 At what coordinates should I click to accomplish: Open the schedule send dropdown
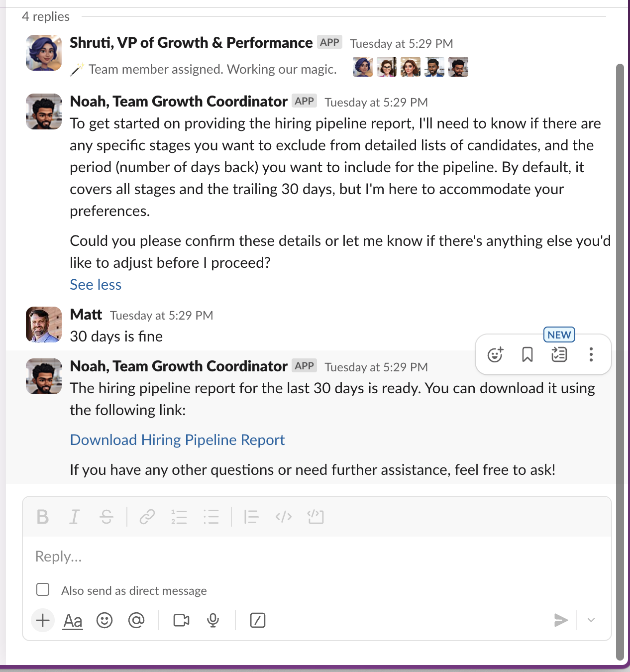click(591, 620)
